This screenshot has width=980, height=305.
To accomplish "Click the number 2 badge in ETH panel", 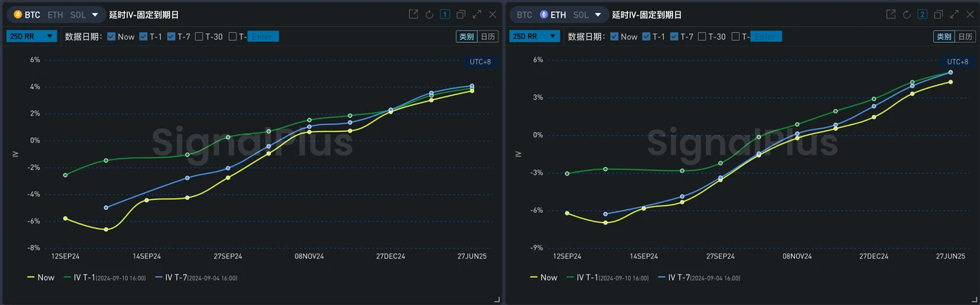I will pos(923,14).
